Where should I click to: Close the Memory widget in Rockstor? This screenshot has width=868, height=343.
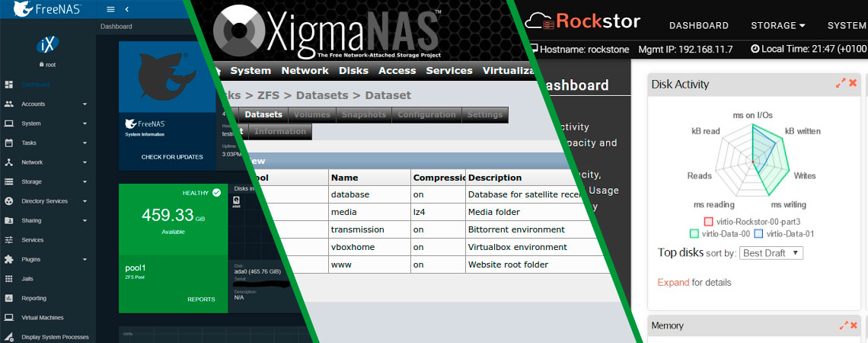[853, 325]
